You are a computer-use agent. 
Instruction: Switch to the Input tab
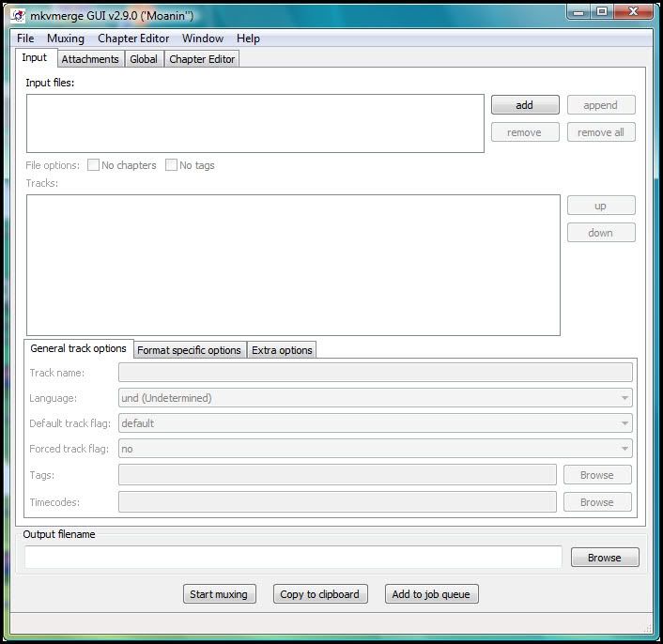tap(35, 58)
